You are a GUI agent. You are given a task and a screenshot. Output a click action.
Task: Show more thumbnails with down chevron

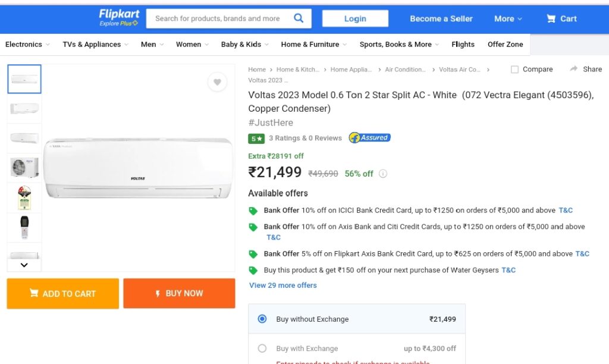(24, 265)
